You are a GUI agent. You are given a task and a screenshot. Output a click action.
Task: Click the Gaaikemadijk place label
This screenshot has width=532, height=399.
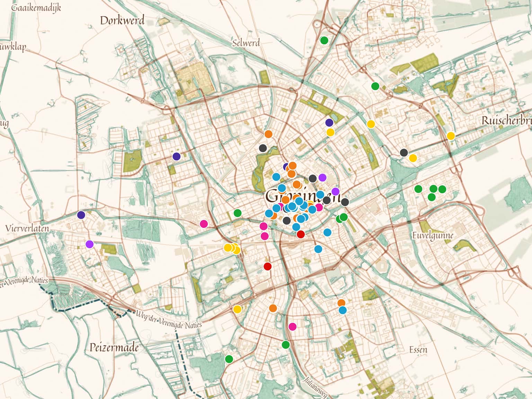pos(36,7)
